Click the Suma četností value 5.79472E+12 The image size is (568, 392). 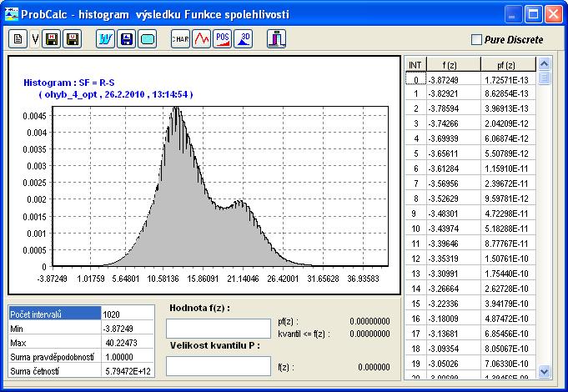point(128,371)
